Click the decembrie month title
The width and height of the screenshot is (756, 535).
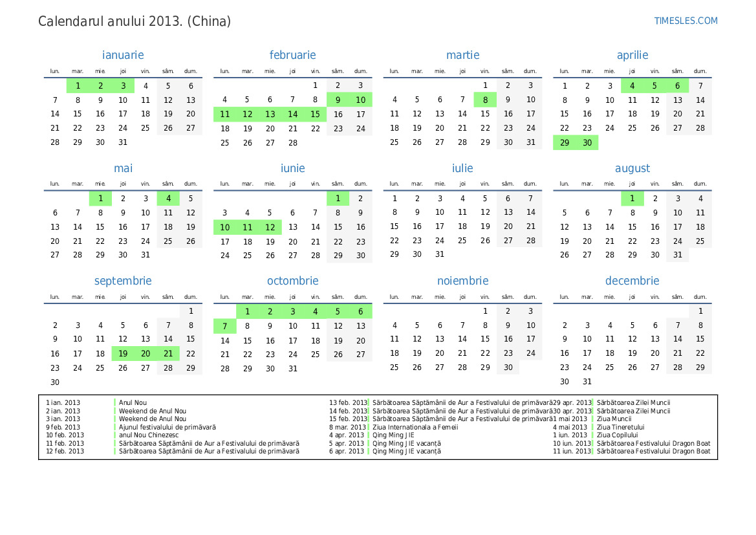click(632, 281)
